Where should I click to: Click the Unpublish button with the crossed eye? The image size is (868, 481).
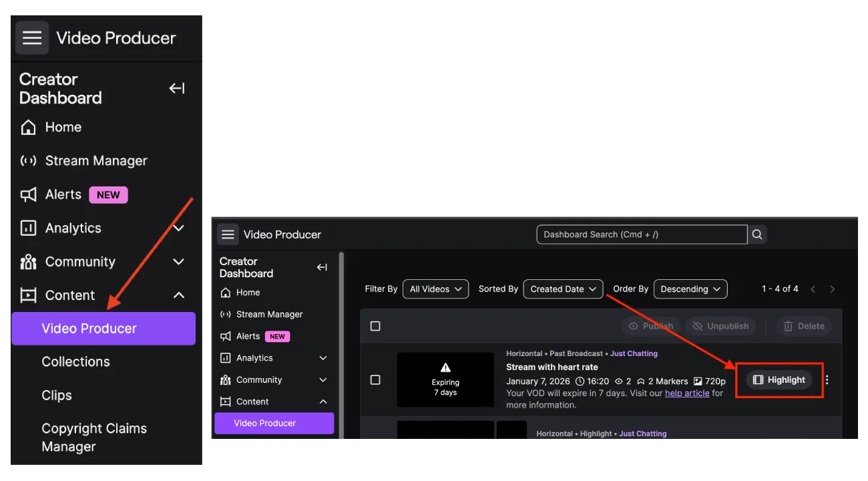[x=721, y=326]
